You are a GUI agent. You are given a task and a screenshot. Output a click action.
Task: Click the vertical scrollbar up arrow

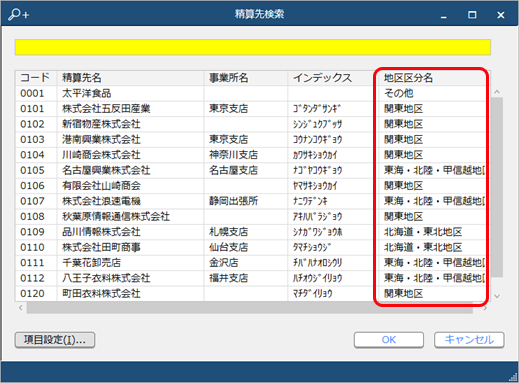click(497, 92)
